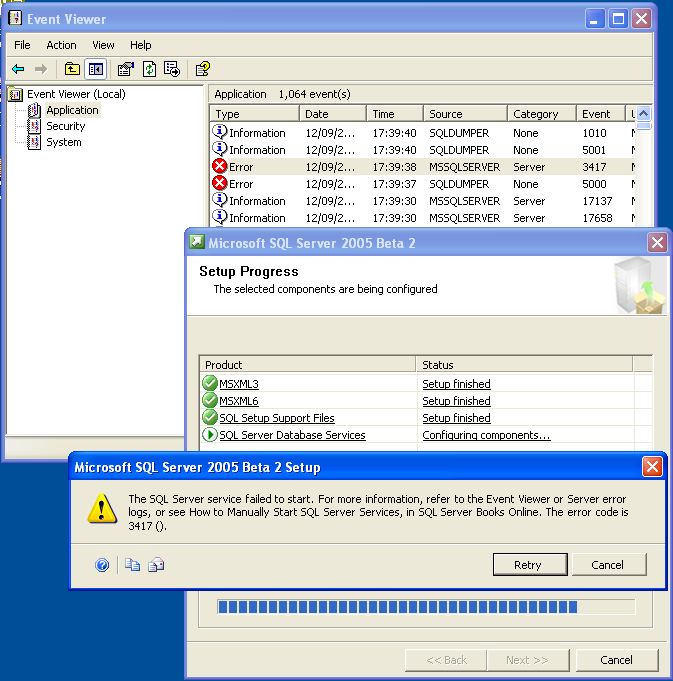
Task: Click the green check icon beside MSXML6
Action: click(x=210, y=400)
